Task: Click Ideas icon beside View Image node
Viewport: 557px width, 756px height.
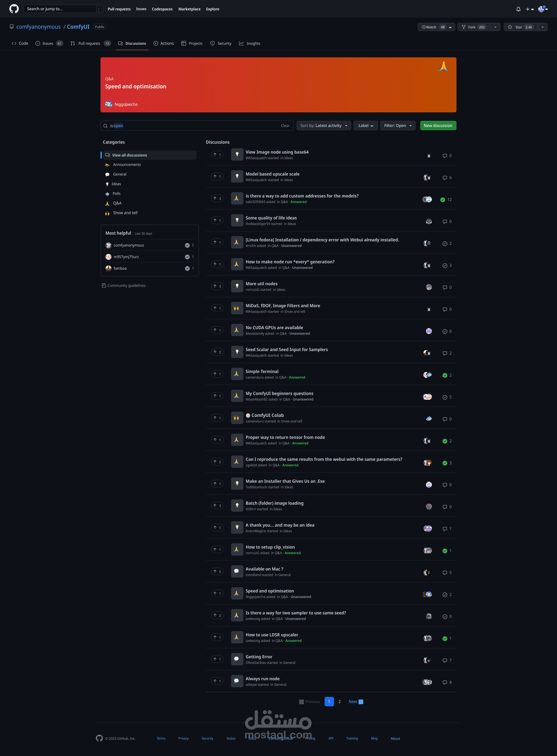Action: (237, 155)
